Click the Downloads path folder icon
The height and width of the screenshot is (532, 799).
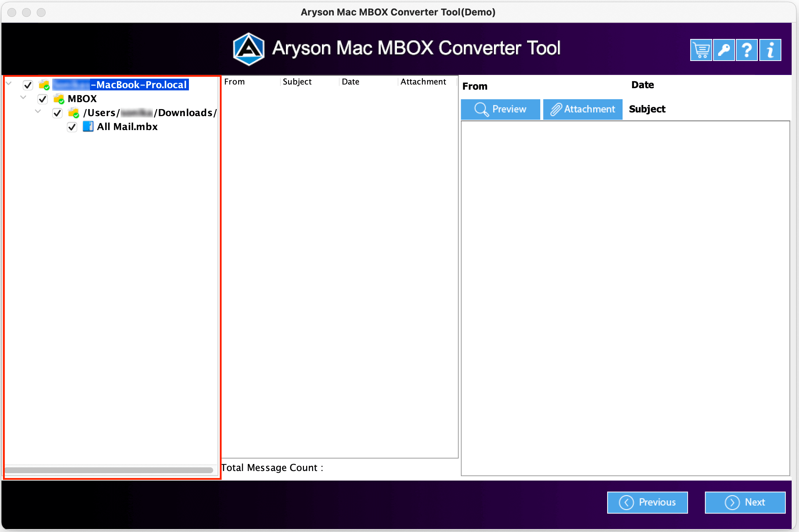tap(74, 113)
